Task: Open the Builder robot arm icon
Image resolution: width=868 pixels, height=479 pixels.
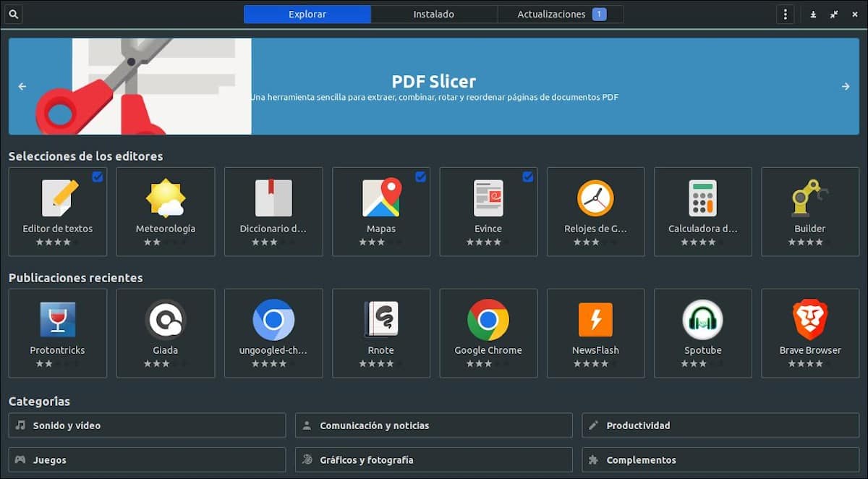Action: click(810, 198)
